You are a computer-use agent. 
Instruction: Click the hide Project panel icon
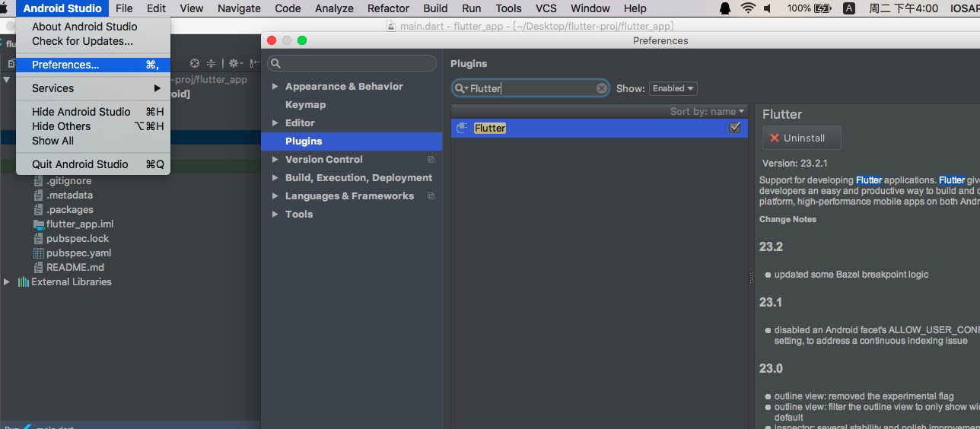click(254, 63)
